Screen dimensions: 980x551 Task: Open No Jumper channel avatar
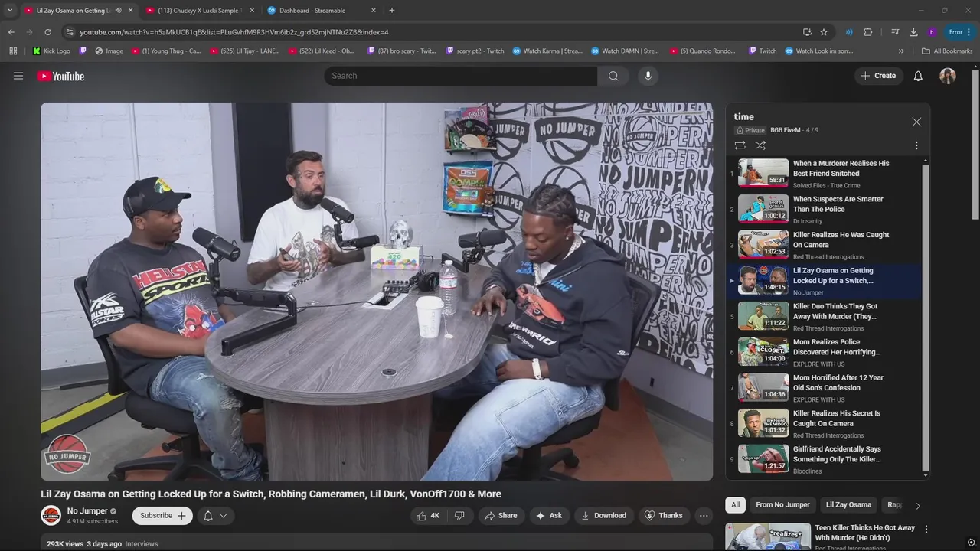click(x=51, y=516)
